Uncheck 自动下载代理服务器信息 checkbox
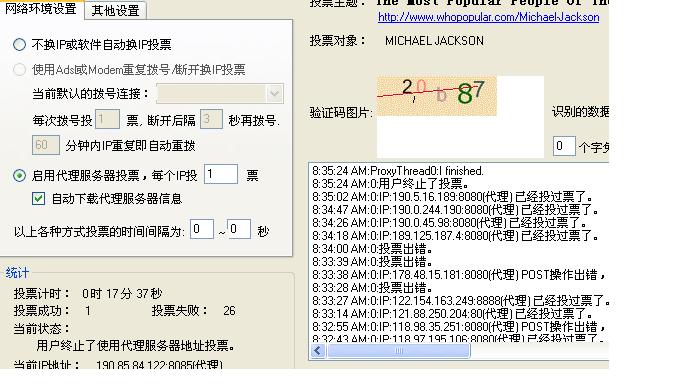Viewport: 683px width, 384px height. click(38, 199)
